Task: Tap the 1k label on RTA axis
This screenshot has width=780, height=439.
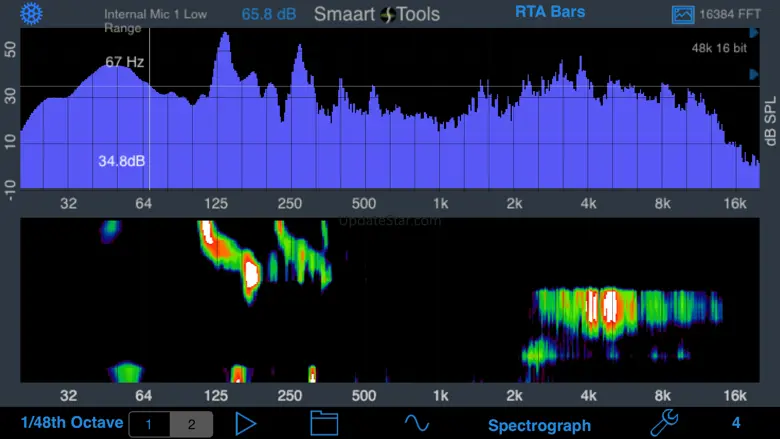Action: (x=440, y=203)
